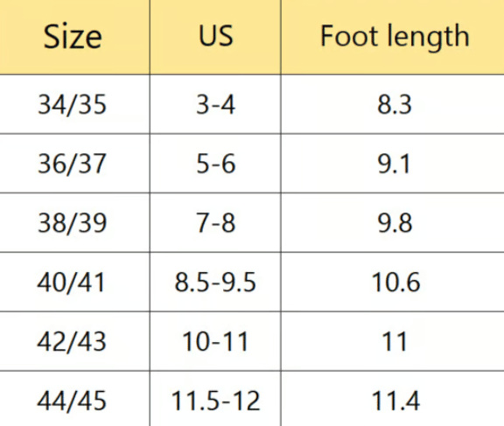Screen dimensions: 504x426
Task: Click the US 7-8 cell
Action: click(x=215, y=223)
